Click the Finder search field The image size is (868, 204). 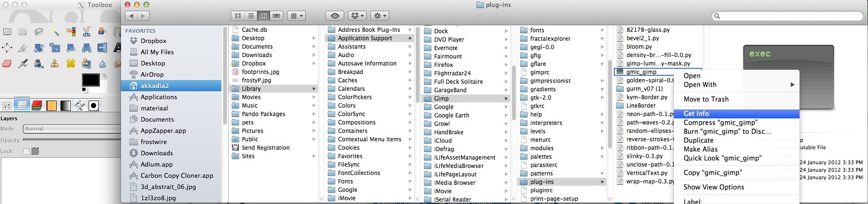tap(788, 16)
